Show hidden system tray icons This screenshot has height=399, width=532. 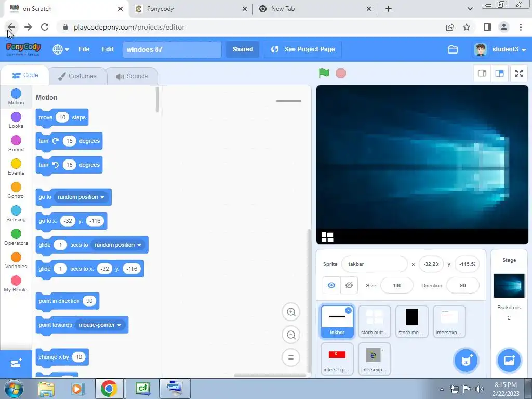tap(442, 389)
